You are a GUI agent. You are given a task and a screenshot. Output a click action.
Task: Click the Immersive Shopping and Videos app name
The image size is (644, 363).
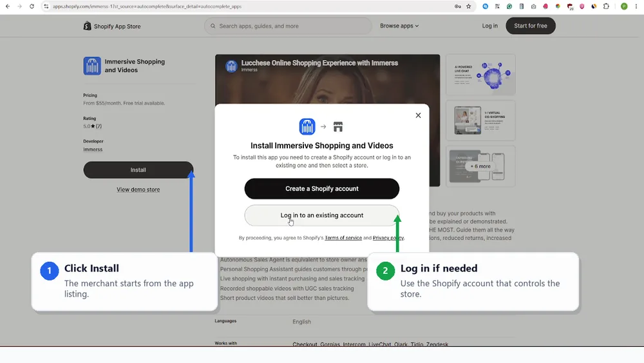[135, 66]
